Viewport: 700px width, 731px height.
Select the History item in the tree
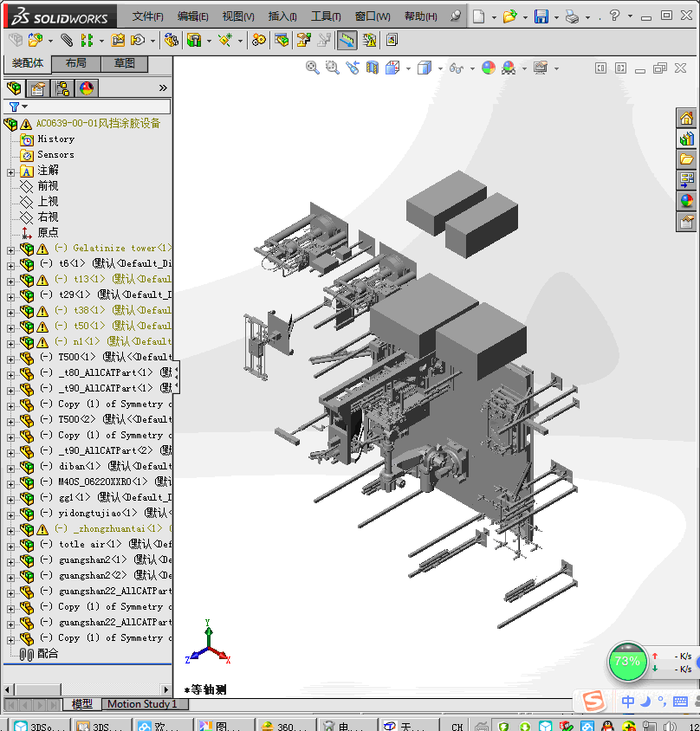click(x=55, y=139)
